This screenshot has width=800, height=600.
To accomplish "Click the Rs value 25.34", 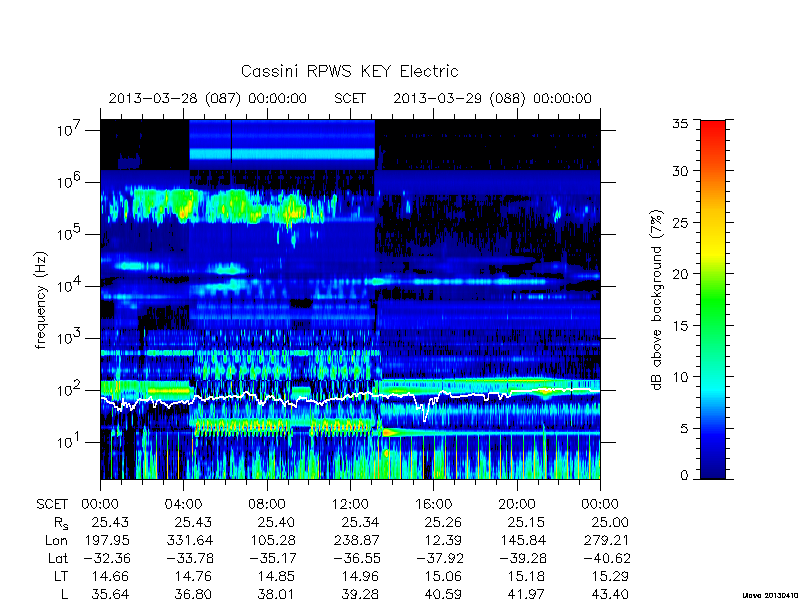I will coord(360,522).
